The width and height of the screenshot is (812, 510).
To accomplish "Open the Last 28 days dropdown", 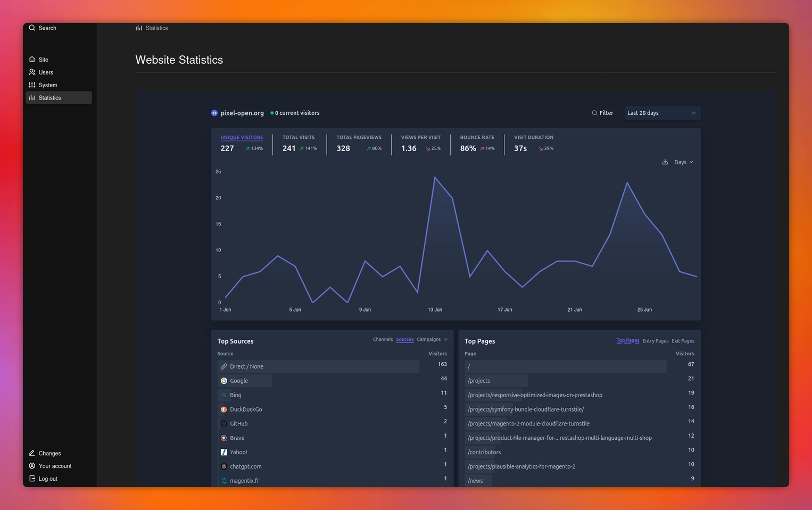I will [x=661, y=113].
